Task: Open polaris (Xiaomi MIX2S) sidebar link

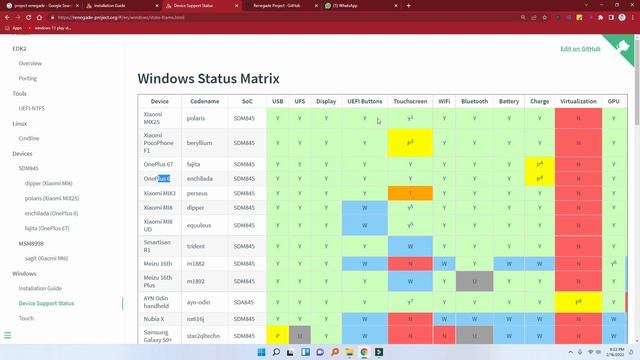Action: tap(52, 198)
